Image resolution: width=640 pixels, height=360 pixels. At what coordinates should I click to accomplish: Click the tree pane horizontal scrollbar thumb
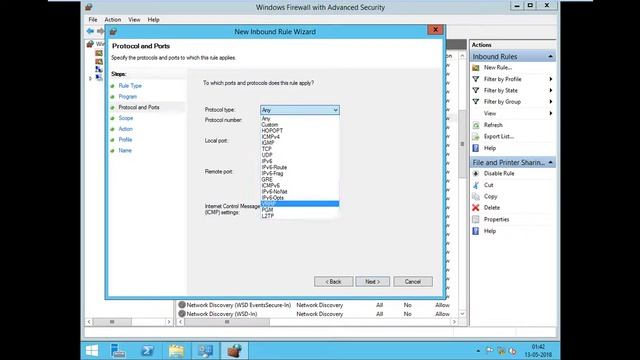point(112,322)
